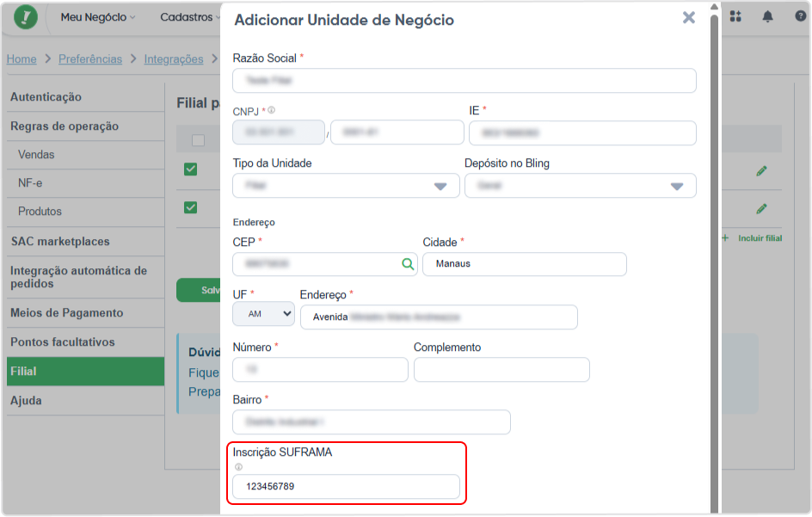Open the Meu Negócio menu

tap(98, 17)
